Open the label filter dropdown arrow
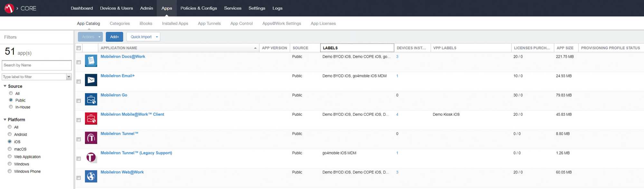Image resolution: width=644 pixels, height=189 pixels. pos(69,77)
